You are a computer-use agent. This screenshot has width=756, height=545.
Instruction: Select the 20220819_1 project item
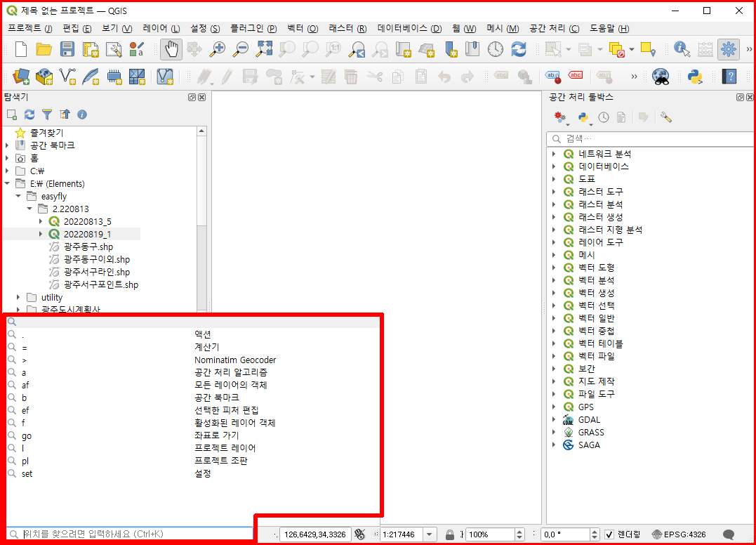(x=87, y=234)
